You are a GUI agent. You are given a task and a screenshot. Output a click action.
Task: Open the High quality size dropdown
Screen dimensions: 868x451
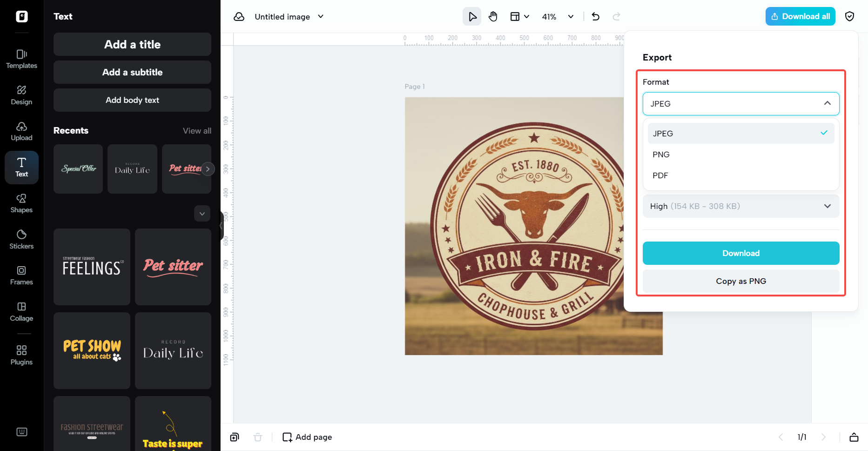(x=741, y=206)
